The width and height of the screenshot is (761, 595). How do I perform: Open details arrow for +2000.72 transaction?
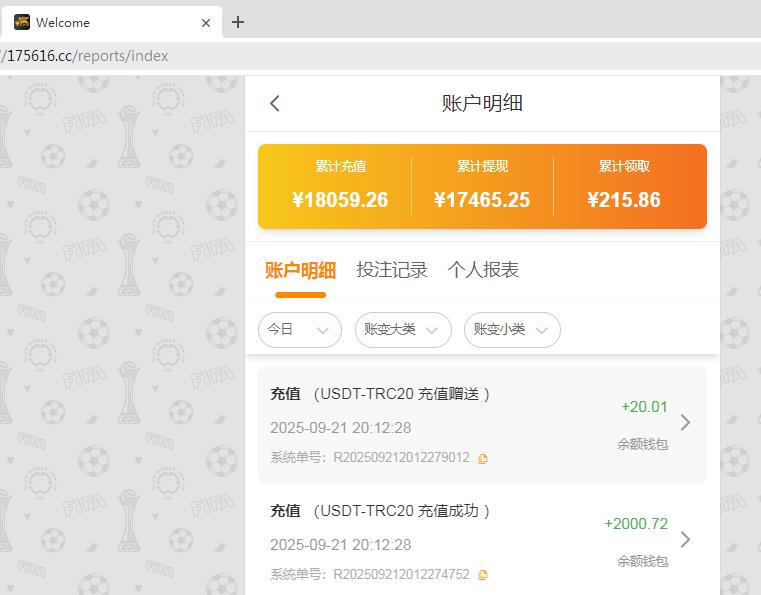685,539
